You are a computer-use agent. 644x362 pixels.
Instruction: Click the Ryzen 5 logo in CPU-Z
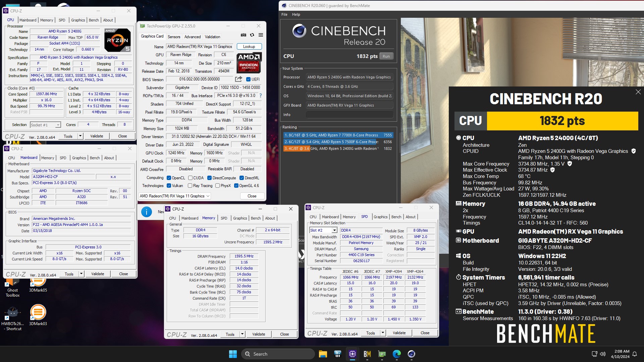click(x=117, y=40)
